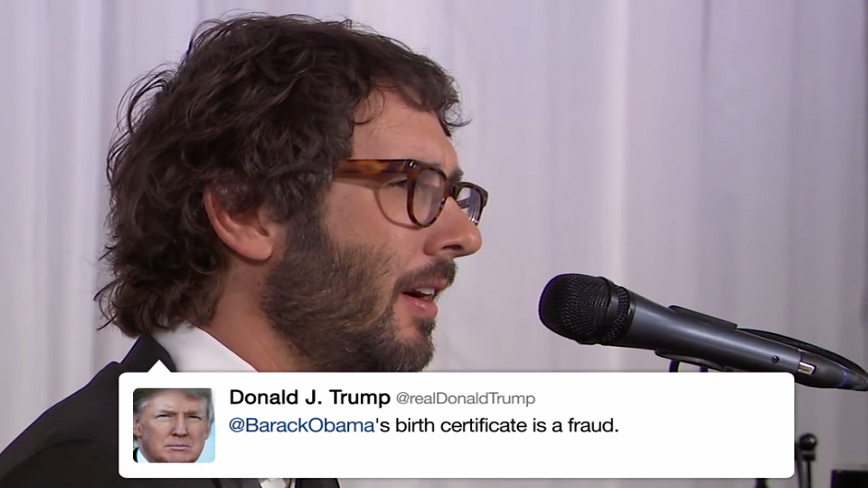Open the Donald J. Trump display name
Image resolution: width=868 pixels, height=488 pixels.
point(309,398)
